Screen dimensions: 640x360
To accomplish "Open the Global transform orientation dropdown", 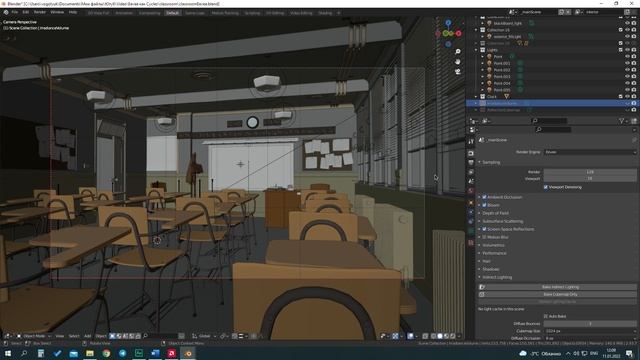I will [x=204, y=336].
